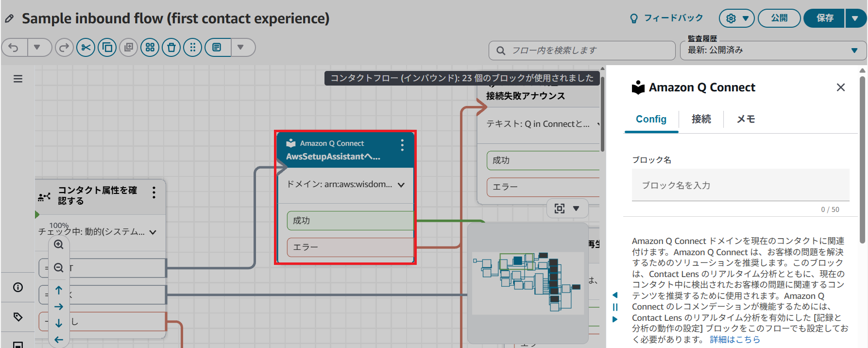Viewport: 868px width, 348px height.
Task: Click the 公開 button
Action: coord(779,18)
